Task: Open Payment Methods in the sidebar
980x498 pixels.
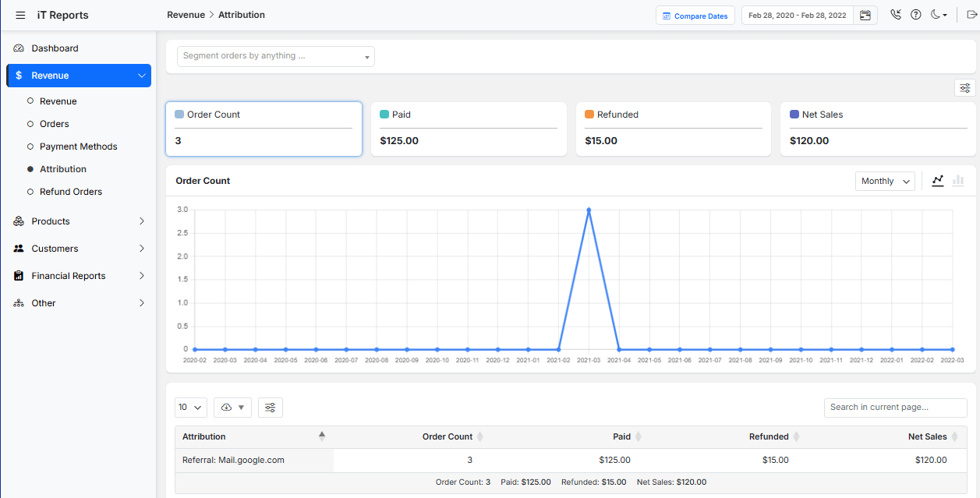Action: 78,147
